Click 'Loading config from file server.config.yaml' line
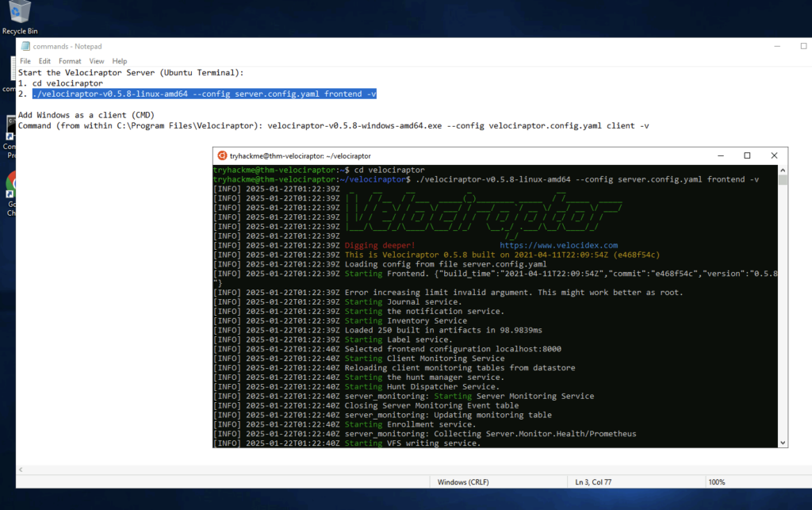This screenshot has height=510, width=812. [380, 264]
